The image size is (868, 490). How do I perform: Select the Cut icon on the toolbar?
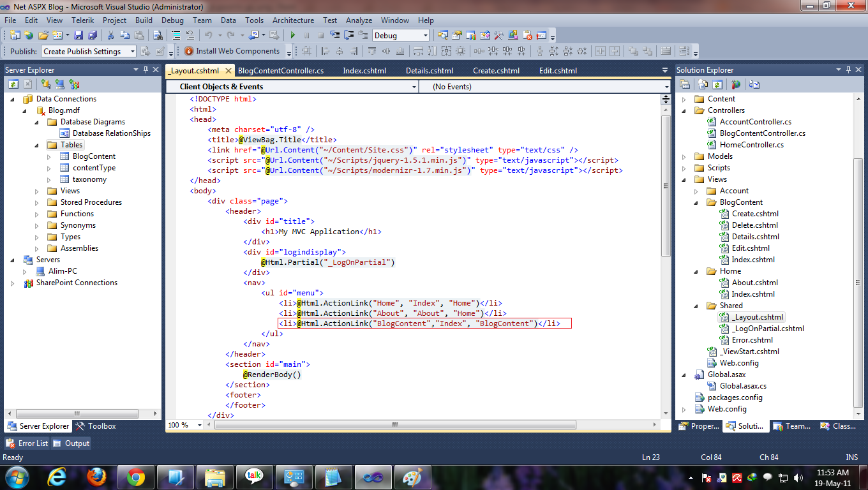pyautogui.click(x=110, y=35)
